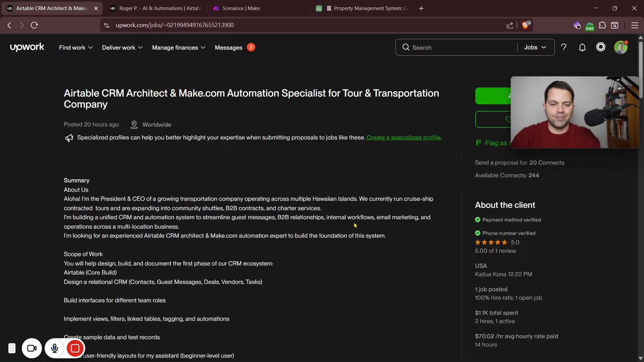Viewport: 644px width, 362px height.
Task: Click the Brave Shields lion icon
Action: (x=525, y=25)
